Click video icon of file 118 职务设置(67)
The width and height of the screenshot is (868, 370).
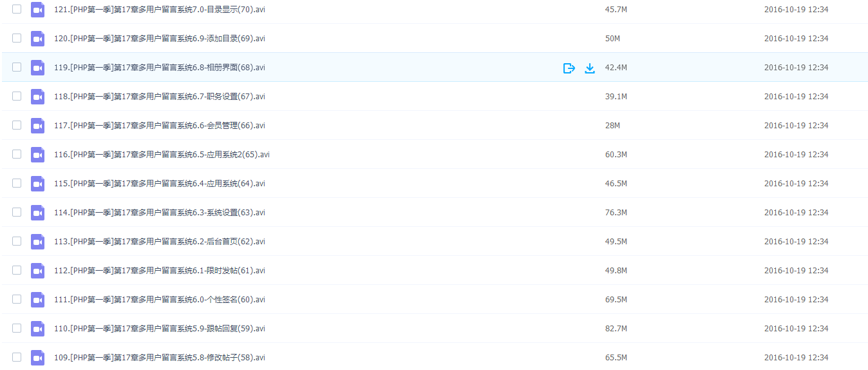tap(37, 97)
